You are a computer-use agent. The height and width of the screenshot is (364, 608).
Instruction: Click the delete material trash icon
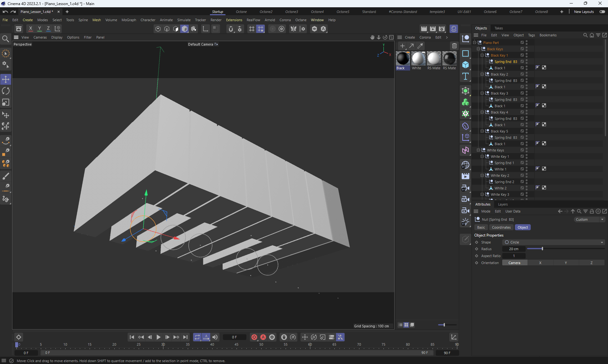[454, 46]
